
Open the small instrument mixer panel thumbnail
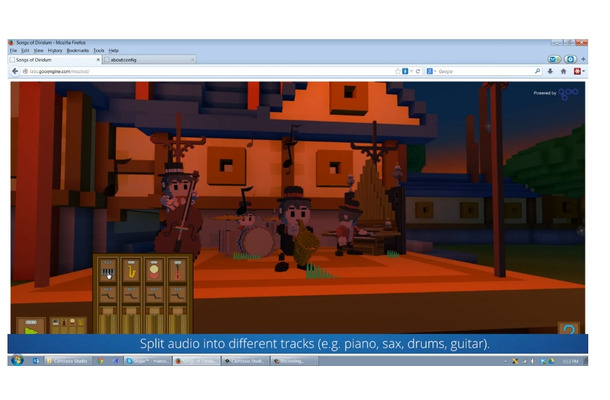point(68,326)
